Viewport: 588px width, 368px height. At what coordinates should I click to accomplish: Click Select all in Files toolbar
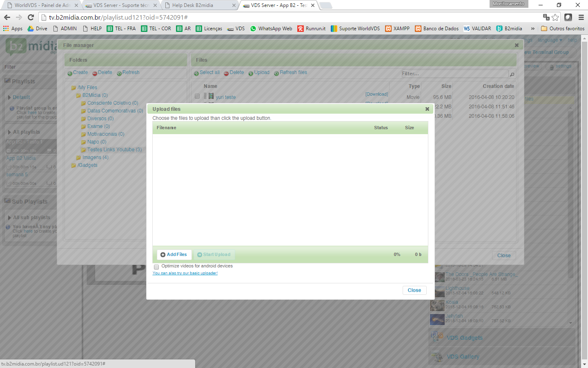207,73
